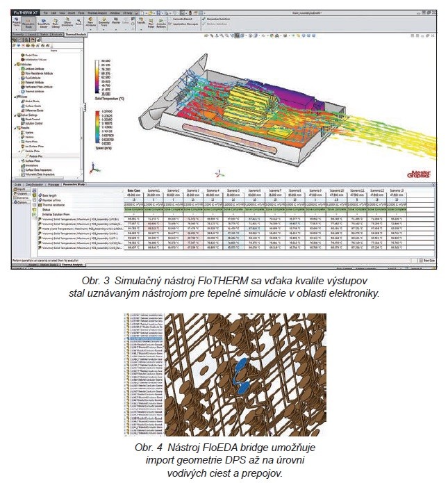This screenshot has height=483, width=448.
Task: Switch to the Sketch ribbon tab
Action: pyautogui.click(x=44, y=35)
